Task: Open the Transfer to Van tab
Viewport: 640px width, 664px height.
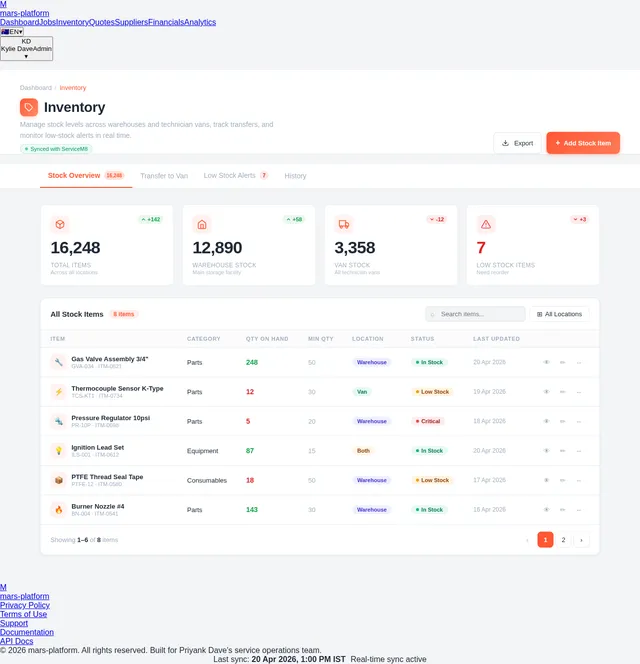Action: (x=164, y=176)
